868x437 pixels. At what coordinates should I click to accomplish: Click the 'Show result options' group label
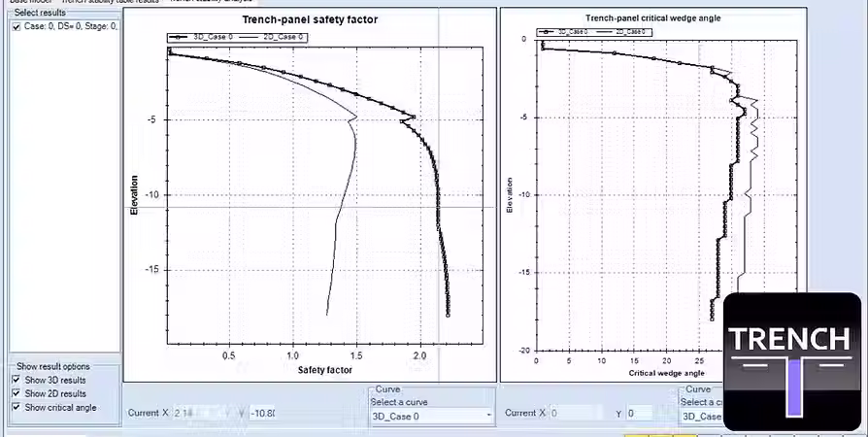click(53, 366)
